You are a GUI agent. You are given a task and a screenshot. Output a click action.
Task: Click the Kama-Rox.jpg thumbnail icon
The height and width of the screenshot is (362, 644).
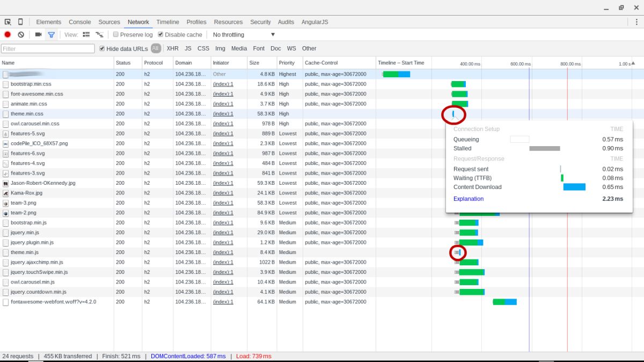(x=5, y=193)
